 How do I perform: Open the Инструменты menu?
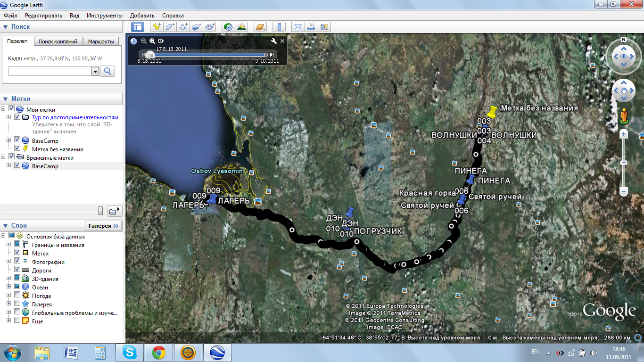tap(104, 16)
